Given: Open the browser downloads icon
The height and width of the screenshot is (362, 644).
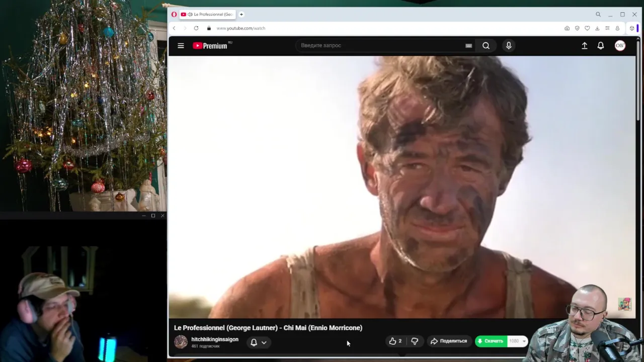Looking at the screenshot, I should (x=597, y=28).
